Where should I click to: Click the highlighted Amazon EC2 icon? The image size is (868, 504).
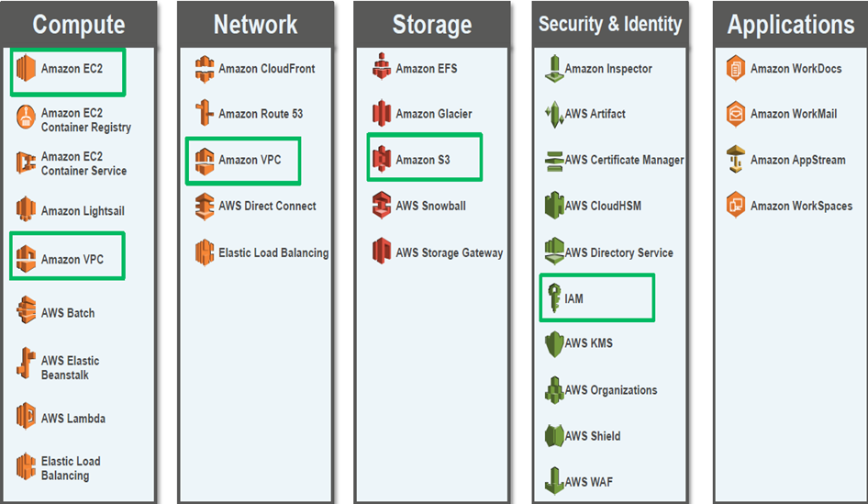click(x=26, y=69)
